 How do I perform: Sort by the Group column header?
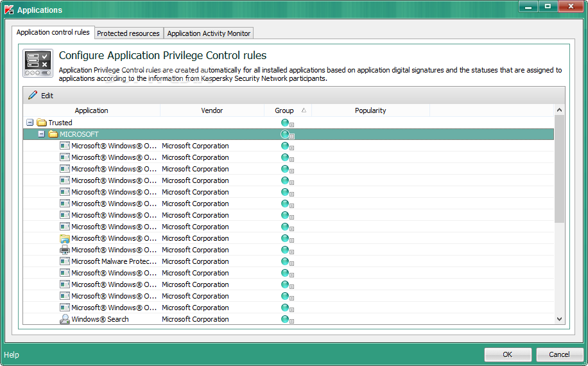[x=288, y=110]
